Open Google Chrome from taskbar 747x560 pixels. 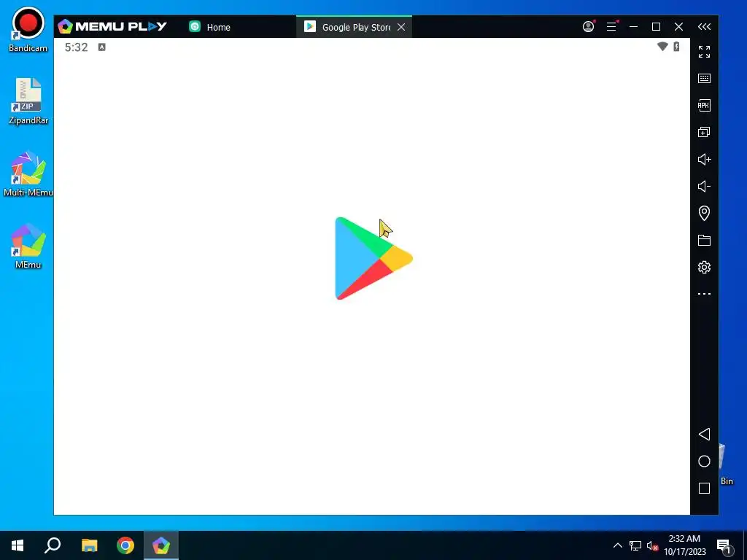pyautogui.click(x=125, y=545)
